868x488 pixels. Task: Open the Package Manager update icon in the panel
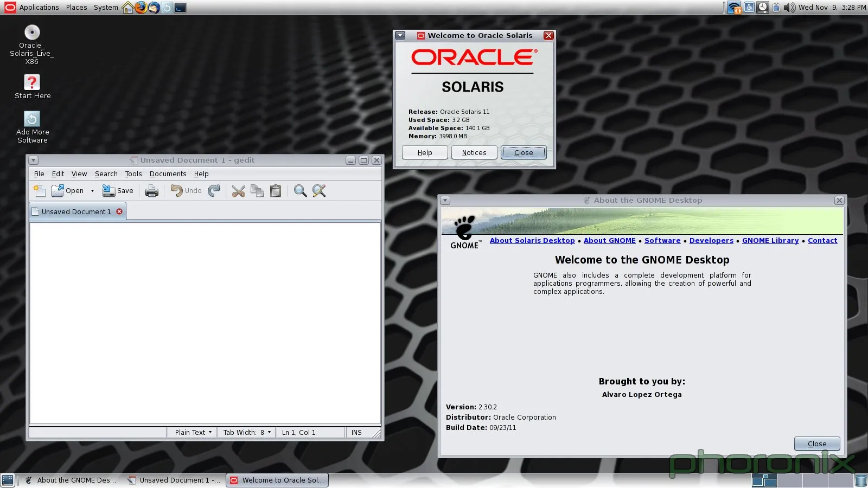(167, 8)
